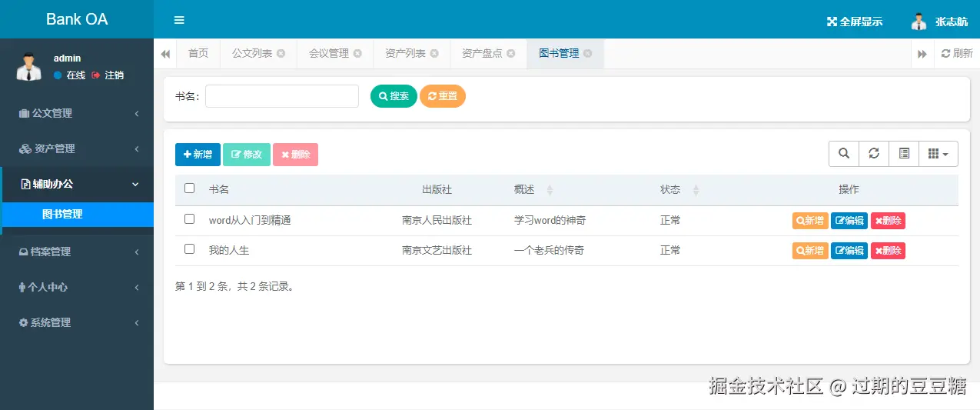Click the 在线 online status link
The height and width of the screenshot is (410, 980).
[69, 75]
